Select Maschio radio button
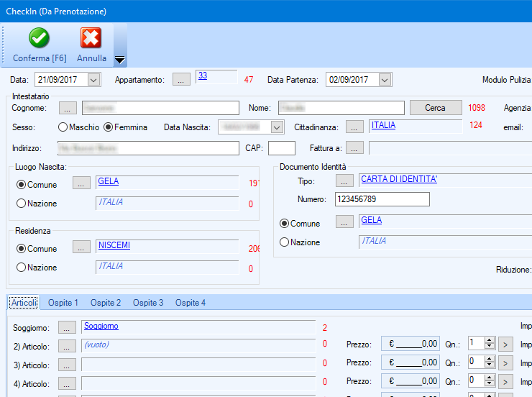 [63, 127]
